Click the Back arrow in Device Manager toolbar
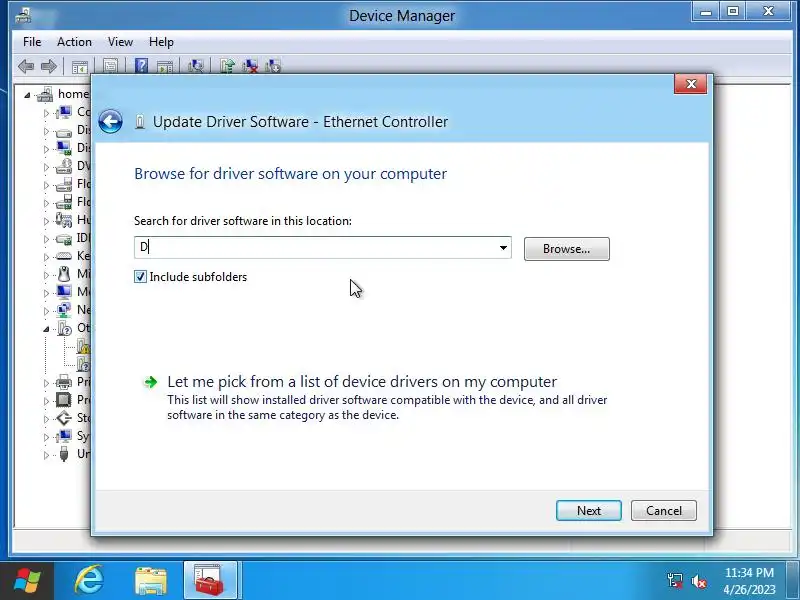The height and width of the screenshot is (600, 800). pos(26,66)
